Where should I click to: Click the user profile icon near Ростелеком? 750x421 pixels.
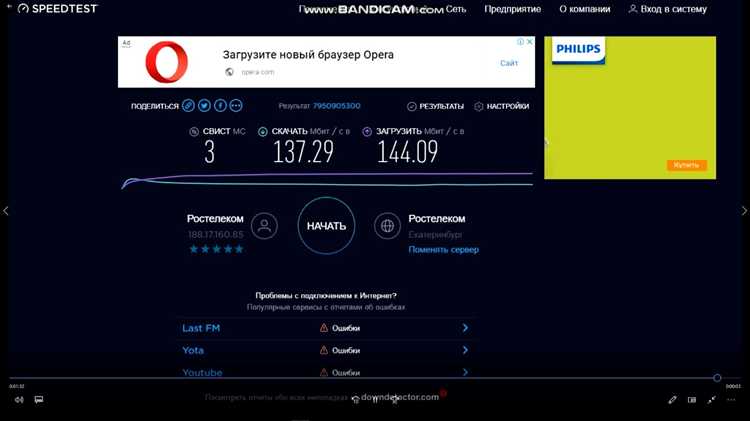(x=264, y=226)
